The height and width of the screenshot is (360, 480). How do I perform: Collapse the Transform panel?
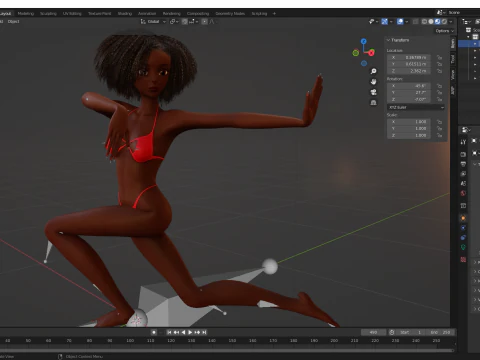pos(388,40)
